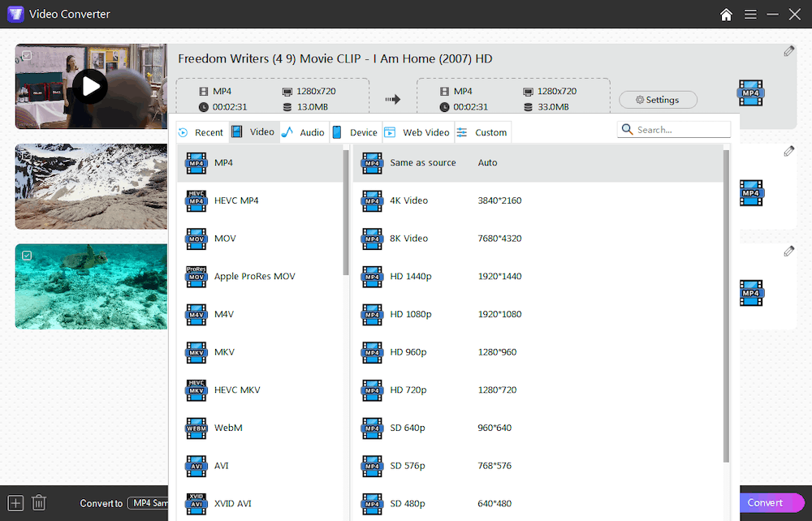Open Settings for Freedom Writers video
Viewport: 812px width, 521px height.
(x=658, y=100)
